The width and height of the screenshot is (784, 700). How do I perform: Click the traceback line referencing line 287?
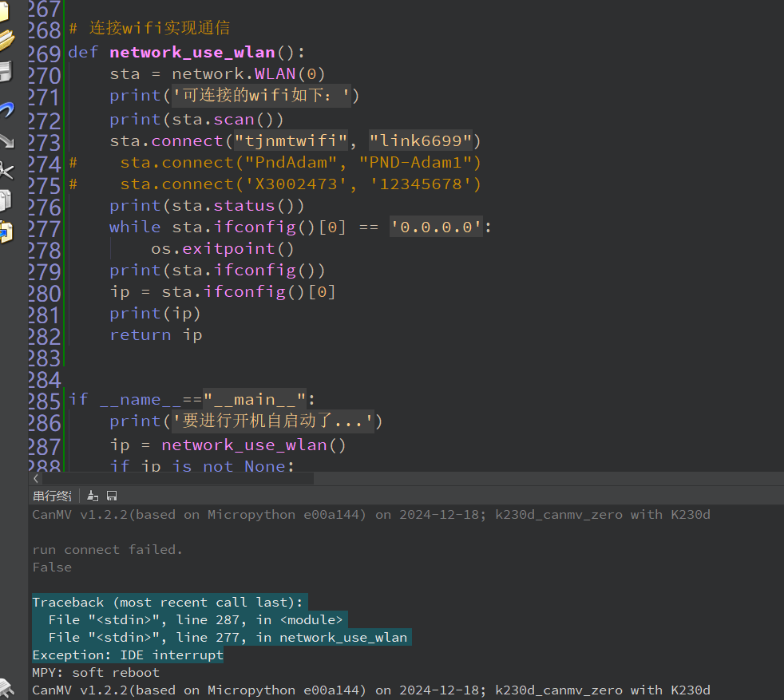click(x=195, y=619)
